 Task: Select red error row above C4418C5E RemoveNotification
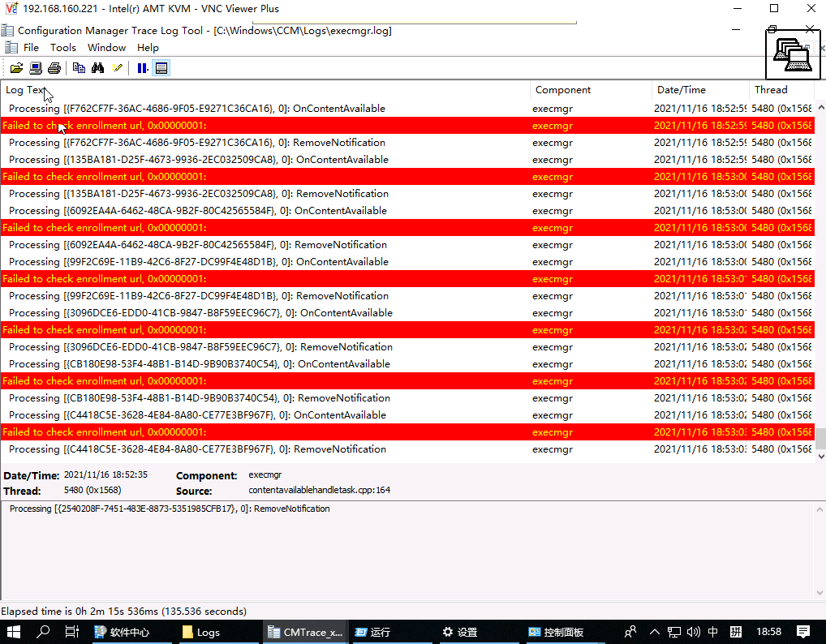tap(407, 431)
